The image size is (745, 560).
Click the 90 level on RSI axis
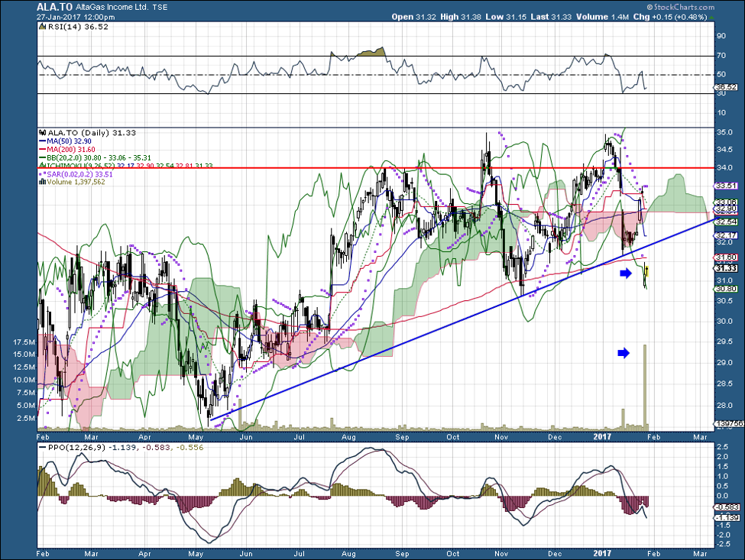pos(721,36)
